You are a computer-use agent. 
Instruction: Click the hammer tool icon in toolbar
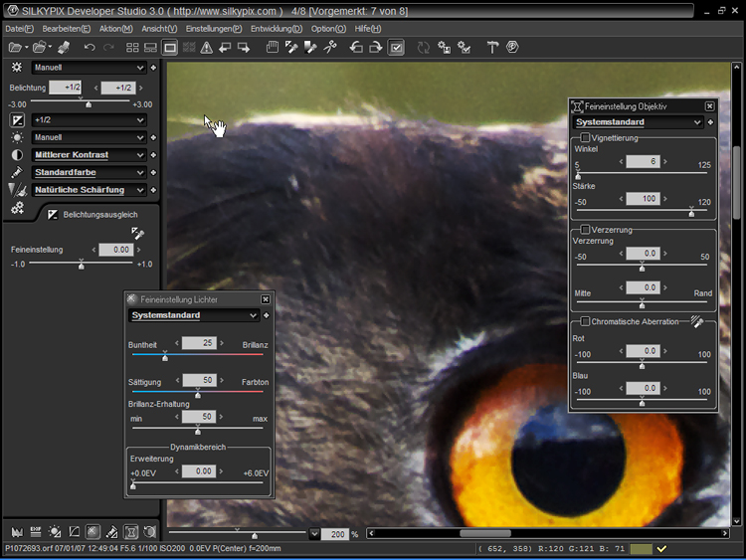pos(491,48)
